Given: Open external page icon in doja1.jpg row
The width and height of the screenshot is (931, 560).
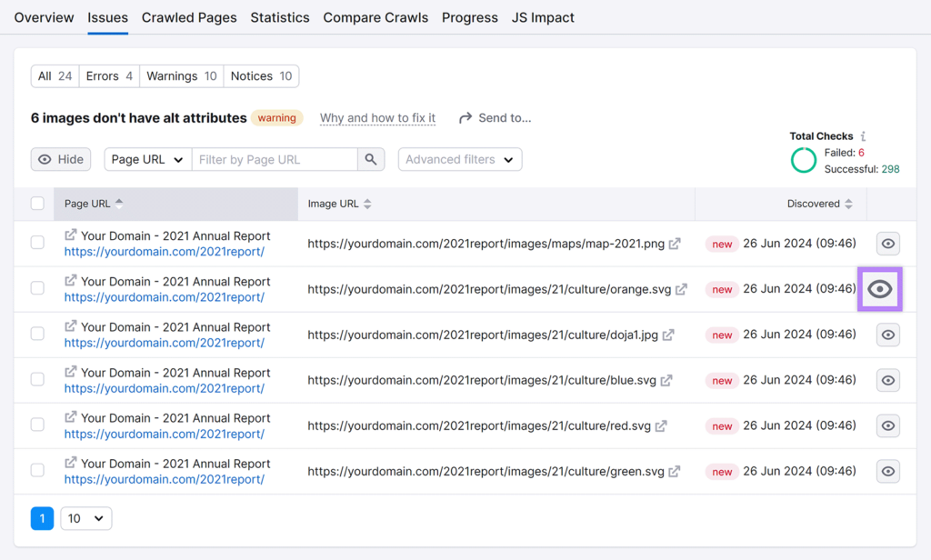Looking at the screenshot, I should (x=71, y=326).
